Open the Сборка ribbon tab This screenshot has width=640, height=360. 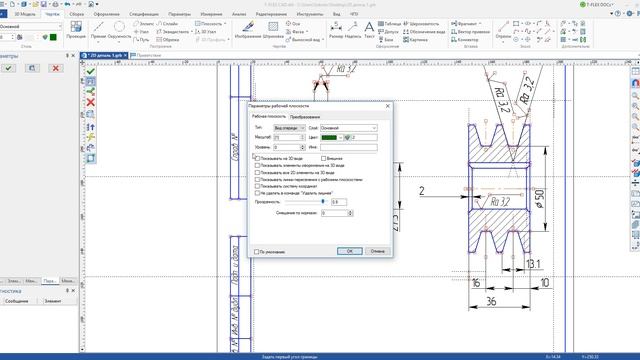[76, 14]
